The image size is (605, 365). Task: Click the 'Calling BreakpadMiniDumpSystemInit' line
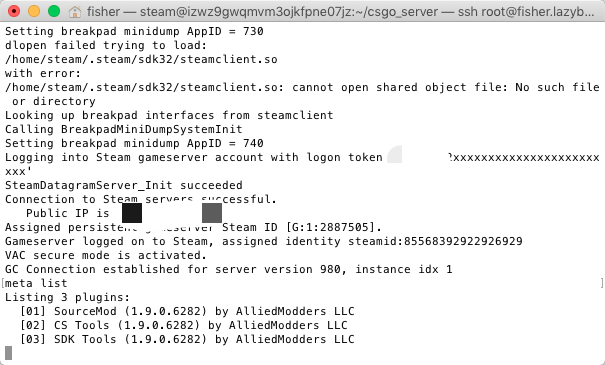[124, 129]
